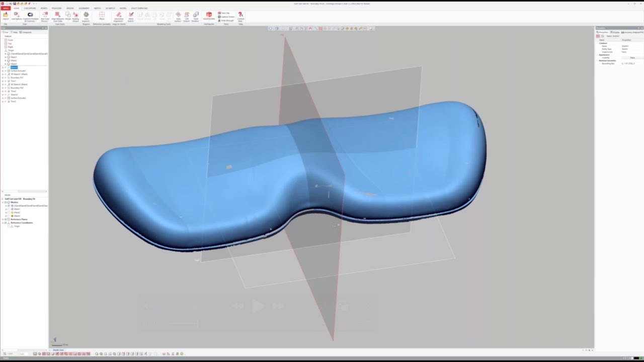Select Boundary Fill2 in the feature tree
Image resolution: width=644 pixels, height=362 pixels.
click(17, 88)
